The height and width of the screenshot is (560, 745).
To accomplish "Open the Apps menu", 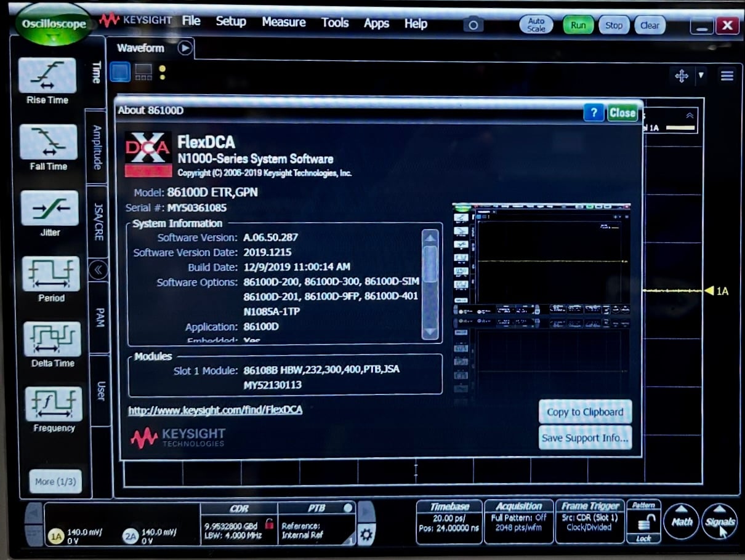I will pyautogui.click(x=376, y=23).
